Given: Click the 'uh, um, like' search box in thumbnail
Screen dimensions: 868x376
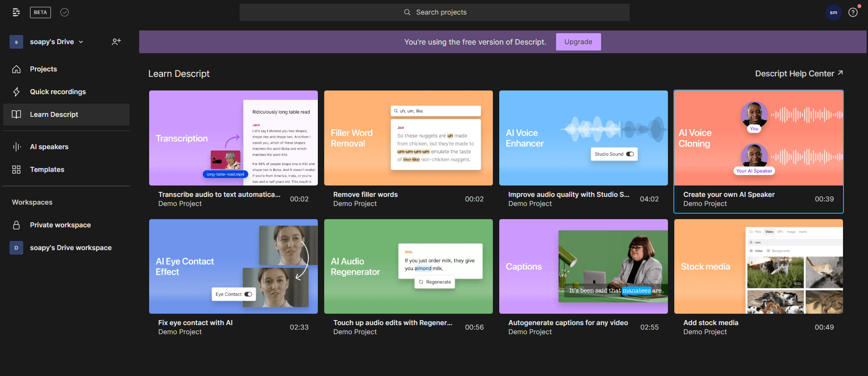Looking at the screenshot, I should 436,111.
